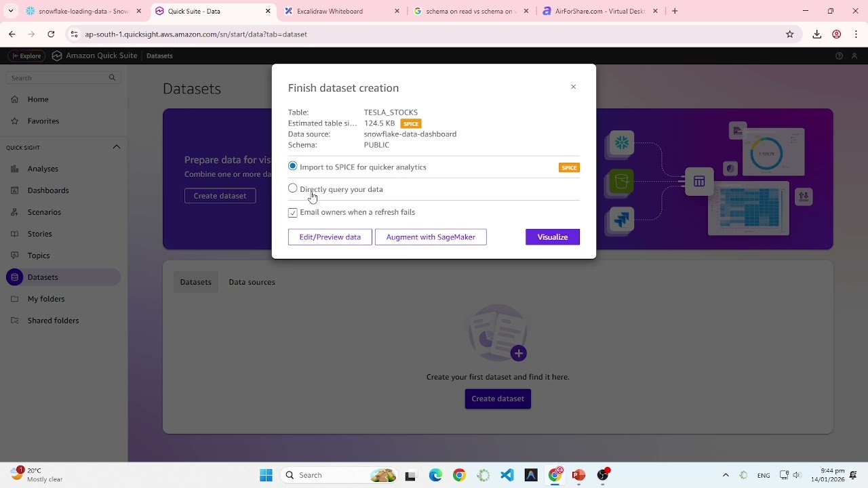
Task: Open Favorites star icon in sidebar
Action: [15, 121]
